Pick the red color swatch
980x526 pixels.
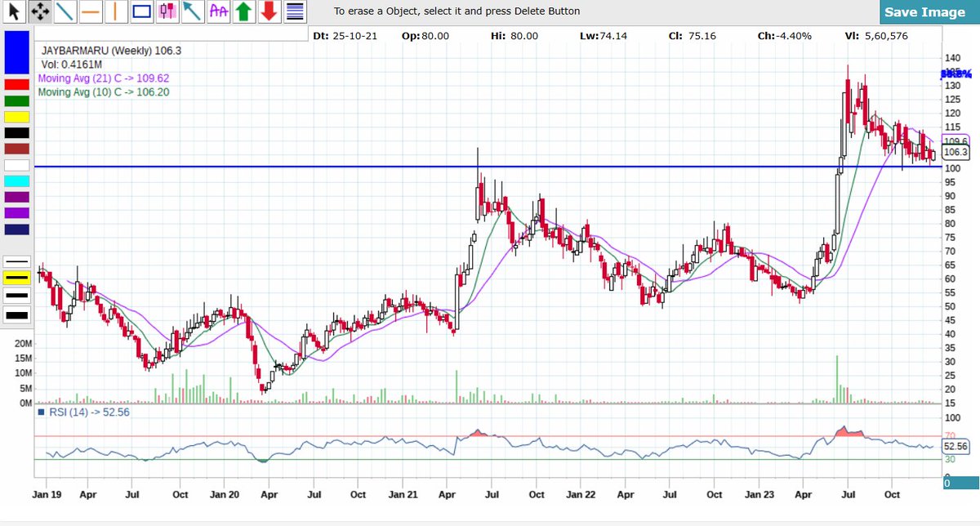(17, 85)
